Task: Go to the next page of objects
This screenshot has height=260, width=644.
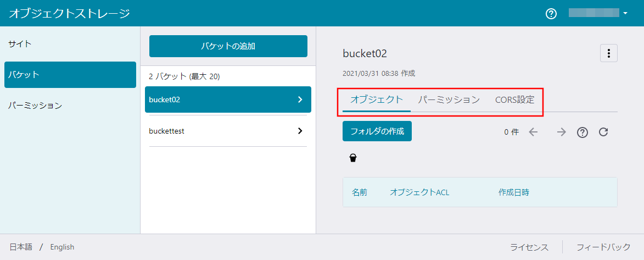Action: coord(561,132)
